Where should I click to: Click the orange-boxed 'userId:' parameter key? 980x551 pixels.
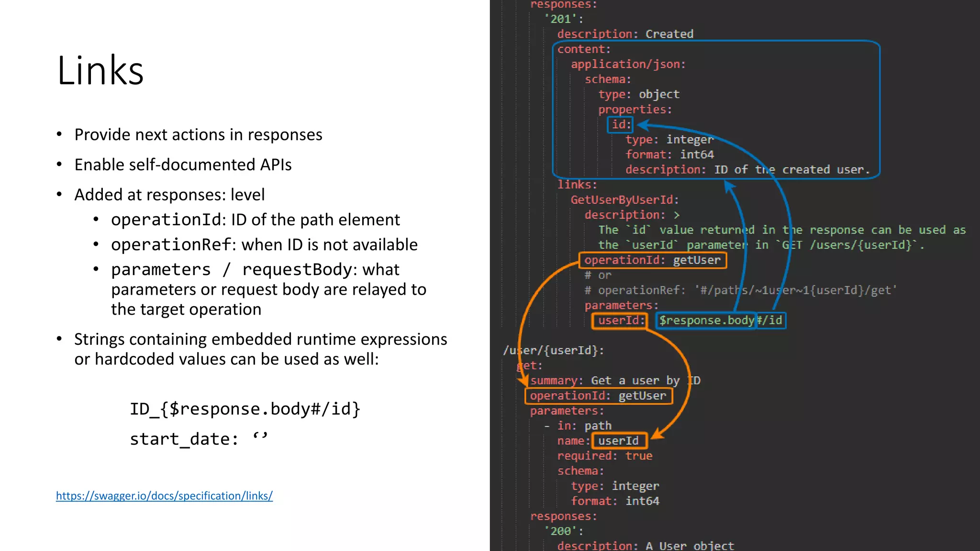[620, 320]
